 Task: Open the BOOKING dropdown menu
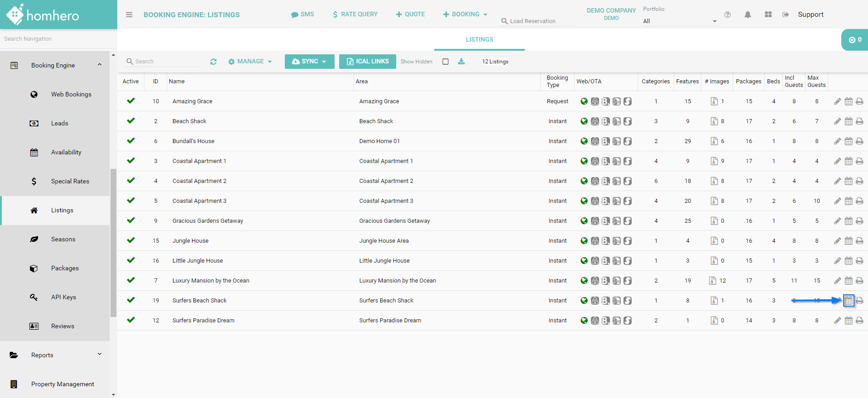465,14
